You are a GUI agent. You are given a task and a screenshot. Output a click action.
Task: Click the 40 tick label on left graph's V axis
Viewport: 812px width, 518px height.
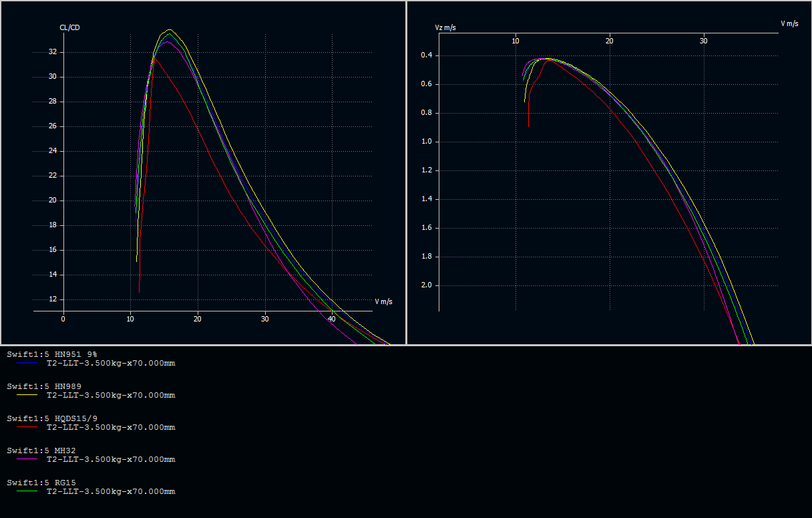(x=332, y=319)
